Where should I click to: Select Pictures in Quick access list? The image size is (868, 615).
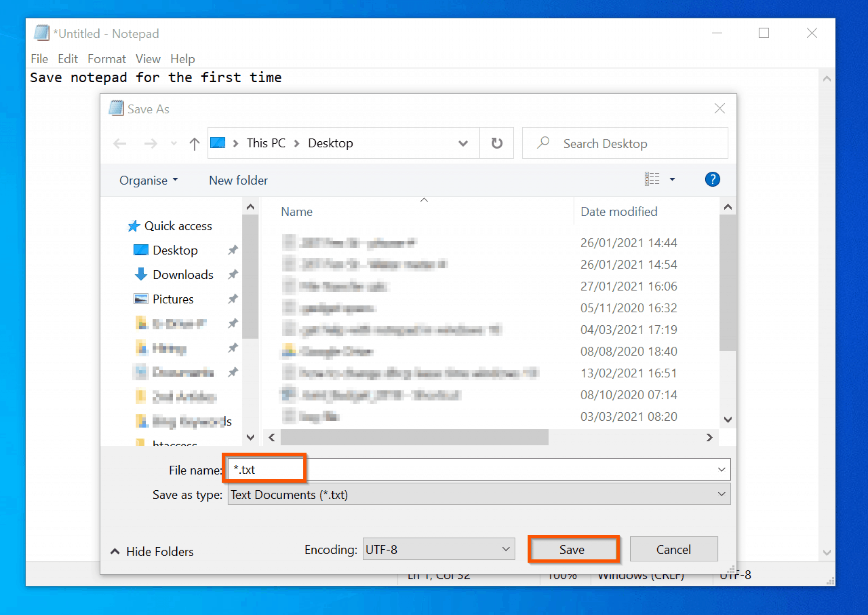coord(173,299)
